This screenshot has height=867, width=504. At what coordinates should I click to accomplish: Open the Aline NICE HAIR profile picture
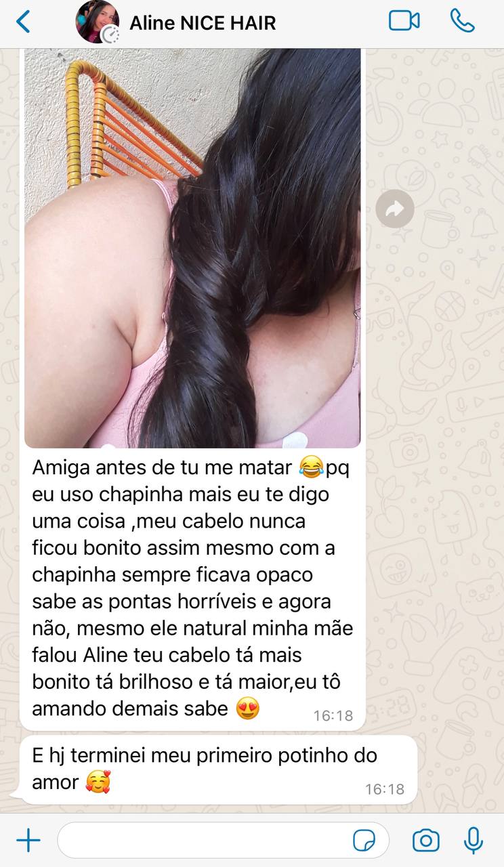97,22
